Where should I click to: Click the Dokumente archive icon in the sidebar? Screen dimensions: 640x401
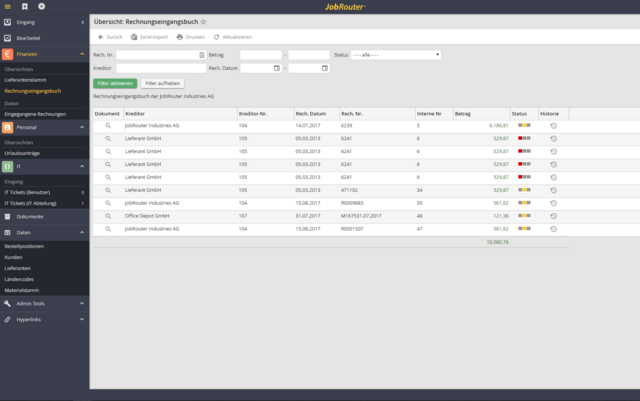7,217
